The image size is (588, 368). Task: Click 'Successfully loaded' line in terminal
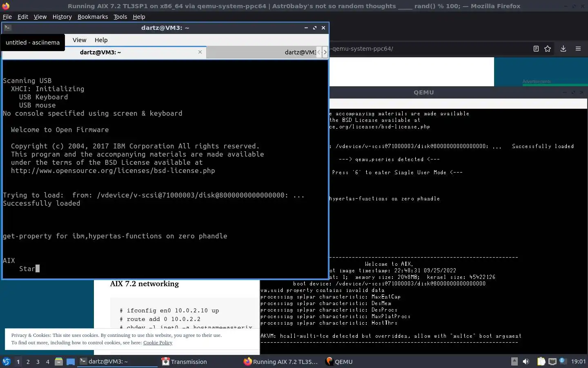click(x=41, y=203)
